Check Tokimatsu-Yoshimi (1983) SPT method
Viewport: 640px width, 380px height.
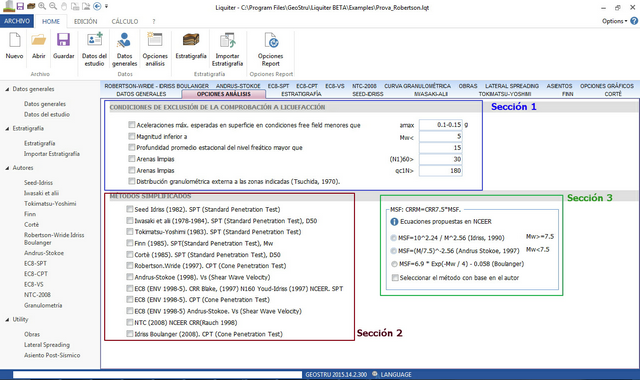(x=130, y=232)
